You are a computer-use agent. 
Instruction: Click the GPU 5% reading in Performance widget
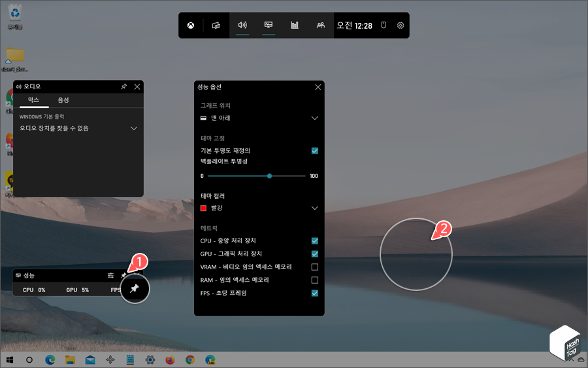point(78,290)
